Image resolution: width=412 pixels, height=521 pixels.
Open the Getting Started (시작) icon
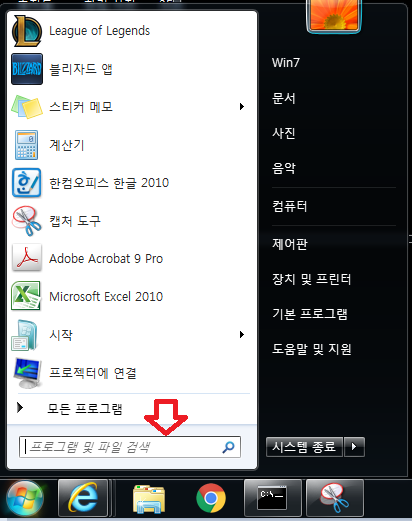[x=24, y=335]
